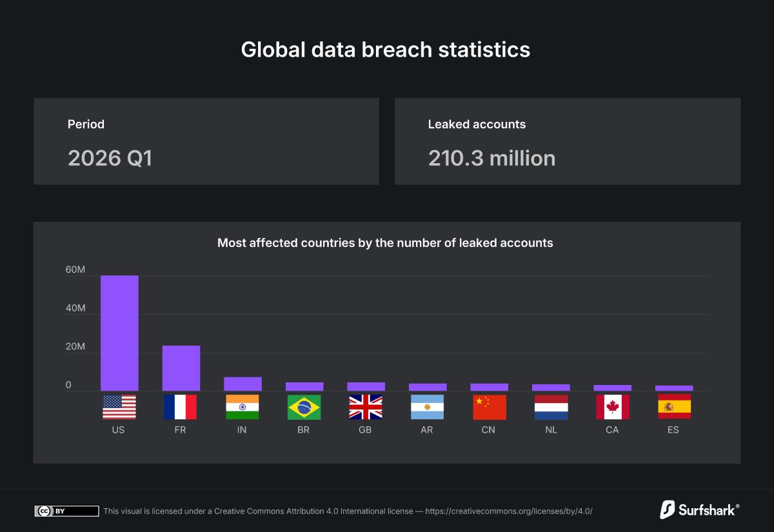Select the Argentina flag icon
Image resolution: width=774 pixels, height=532 pixels.
point(427,407)
